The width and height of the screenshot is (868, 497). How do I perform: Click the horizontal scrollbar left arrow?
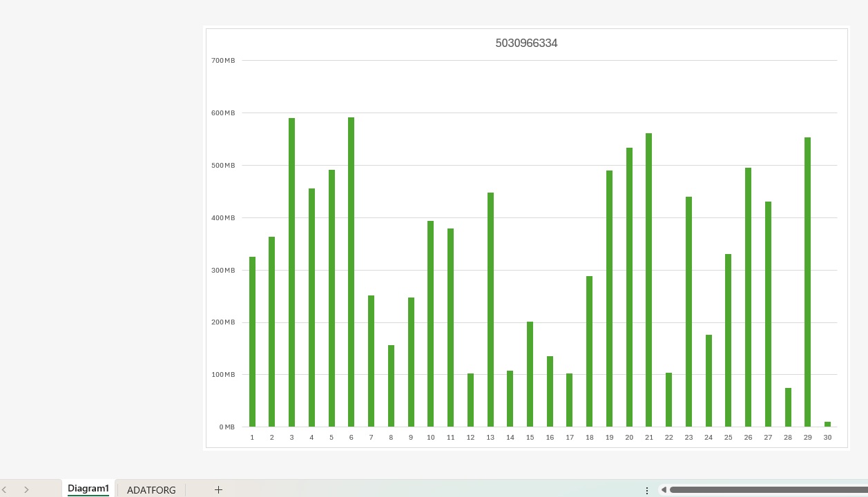(664, 490)
